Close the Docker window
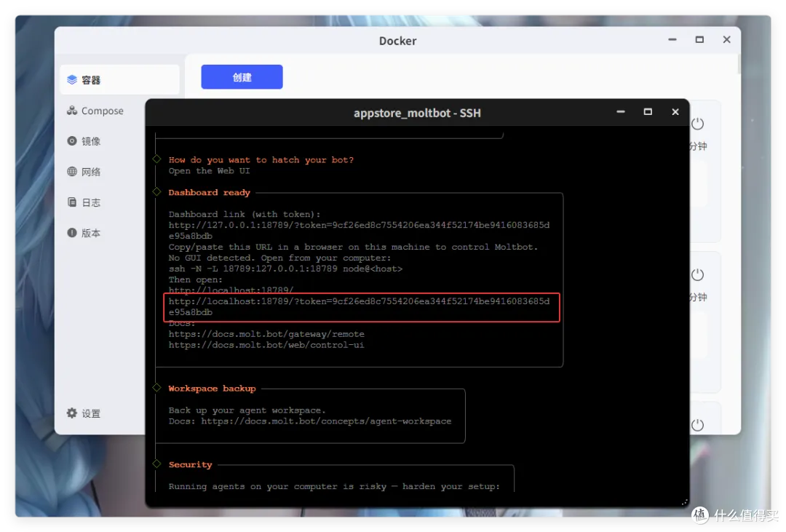 (x=726, y=39)
